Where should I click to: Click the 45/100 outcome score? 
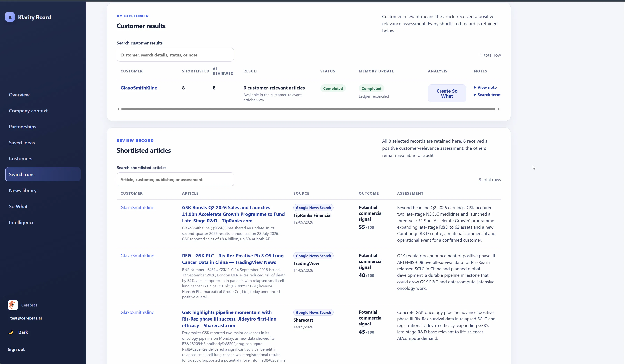click(x=366, y=332)
